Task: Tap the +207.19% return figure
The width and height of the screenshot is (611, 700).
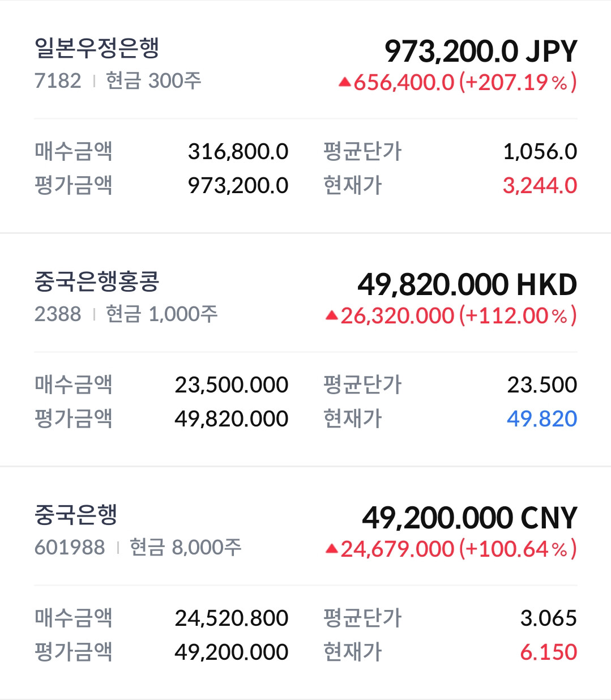Action: pos(518,83)
